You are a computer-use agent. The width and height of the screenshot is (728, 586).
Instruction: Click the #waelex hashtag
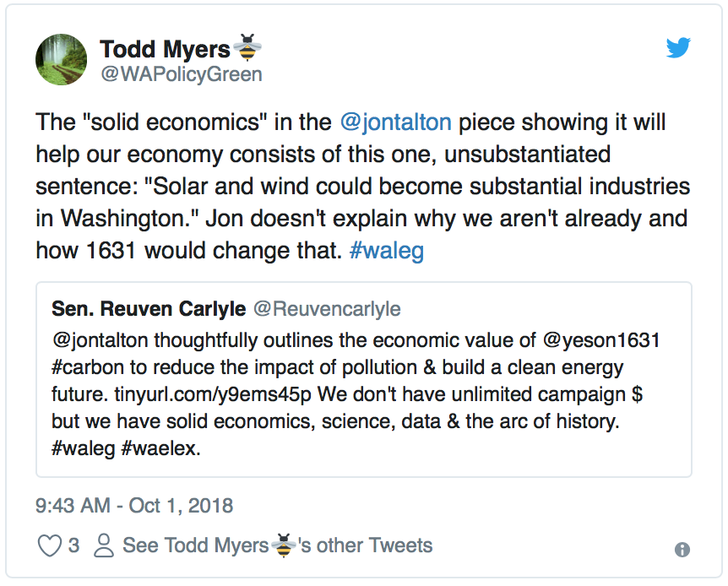160,448
